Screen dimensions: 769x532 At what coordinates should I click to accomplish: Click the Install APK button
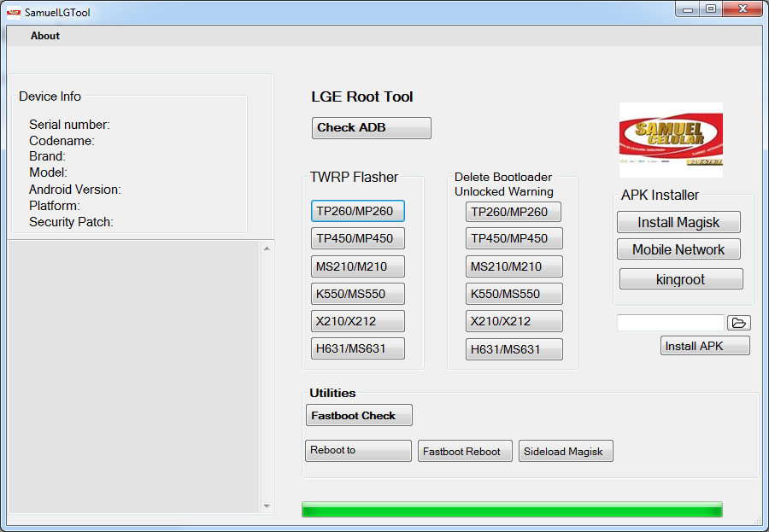705,346
